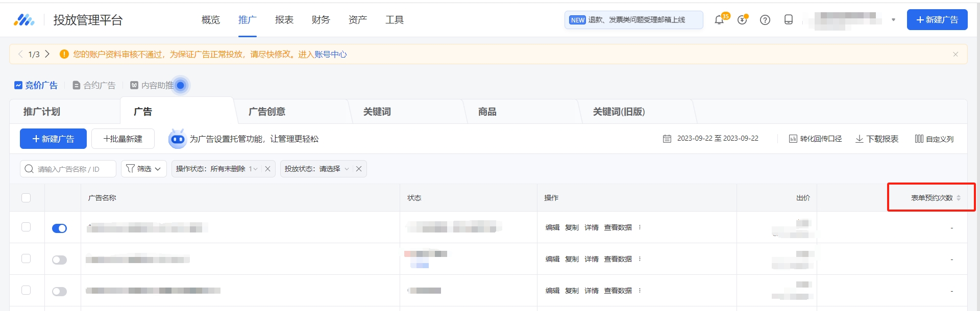Viewport: 980px width, 311px height.
Task: Open the 工具 menu
Action: pos(395,20)
